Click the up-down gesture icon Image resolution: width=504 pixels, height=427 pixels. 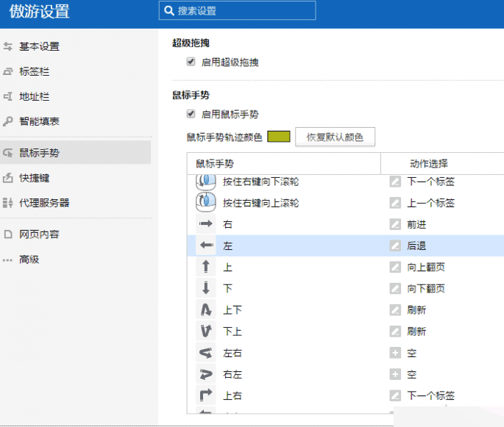point(206,310)
